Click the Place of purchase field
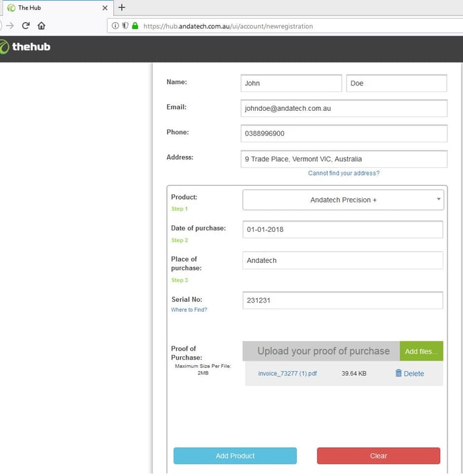 [343, 260]
